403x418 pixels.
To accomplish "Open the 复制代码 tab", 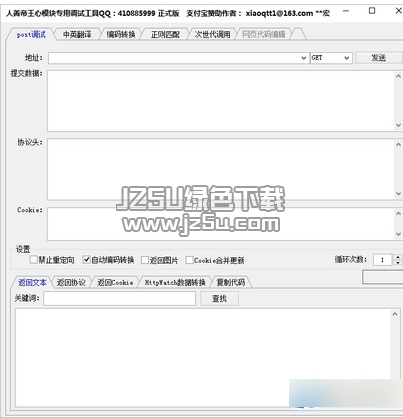I will point(231,282).
